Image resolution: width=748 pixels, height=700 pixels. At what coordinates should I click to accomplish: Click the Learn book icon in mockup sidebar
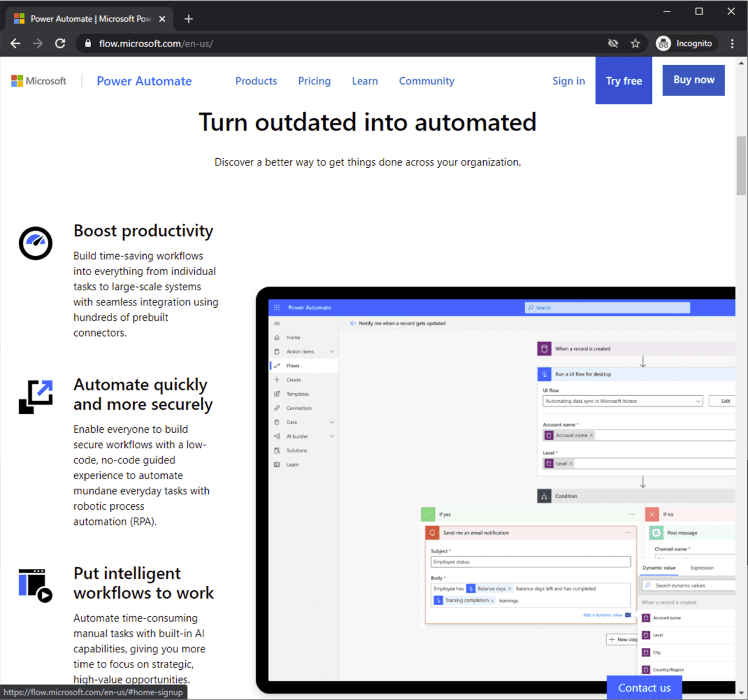[277, 465]
